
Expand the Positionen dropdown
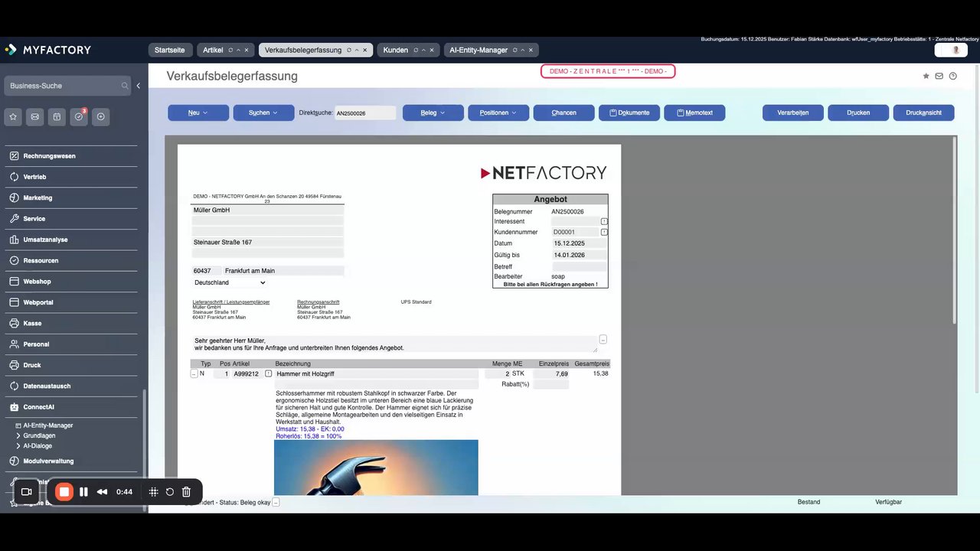(x=498, y=112)
